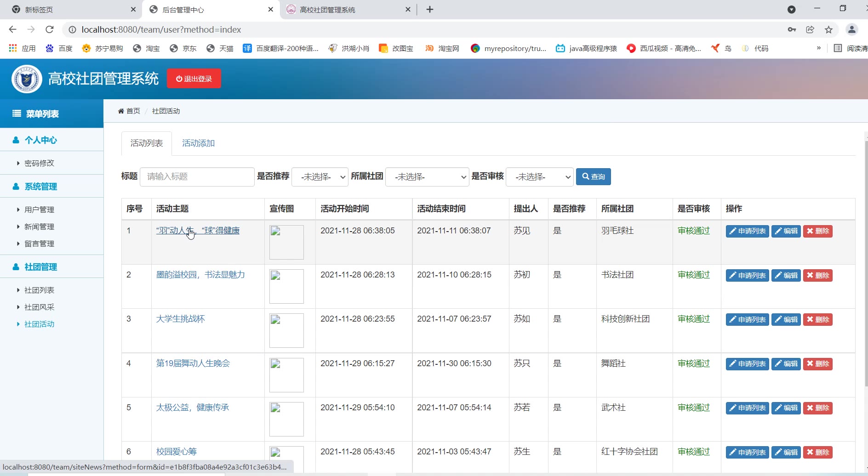Open the Baidu bookmark

tap(59, 48)
